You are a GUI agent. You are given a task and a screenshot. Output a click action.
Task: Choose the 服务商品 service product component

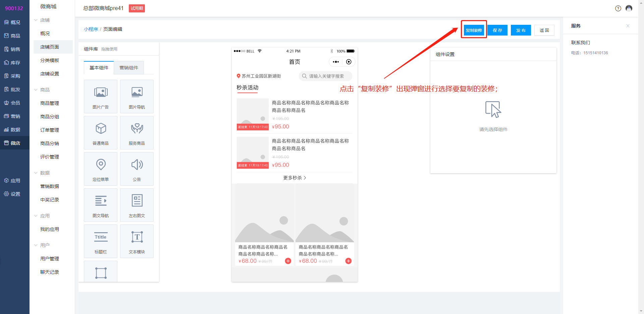[x=137, y=132]
